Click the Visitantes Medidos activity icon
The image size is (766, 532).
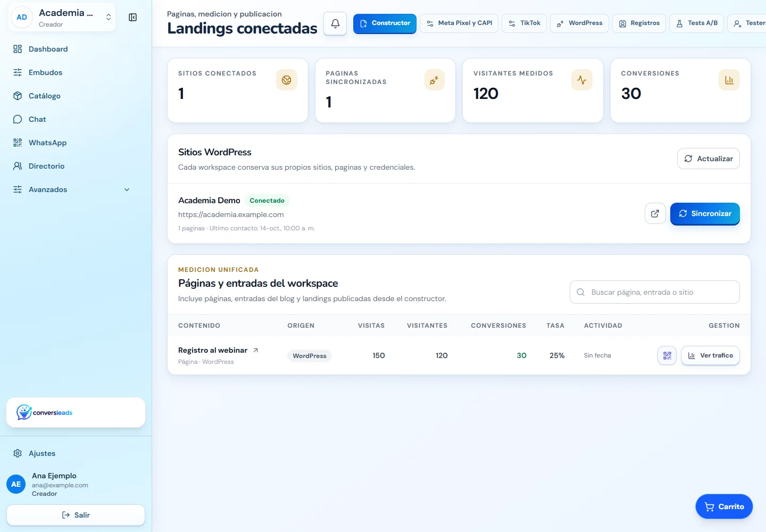[x=582, y=80]
